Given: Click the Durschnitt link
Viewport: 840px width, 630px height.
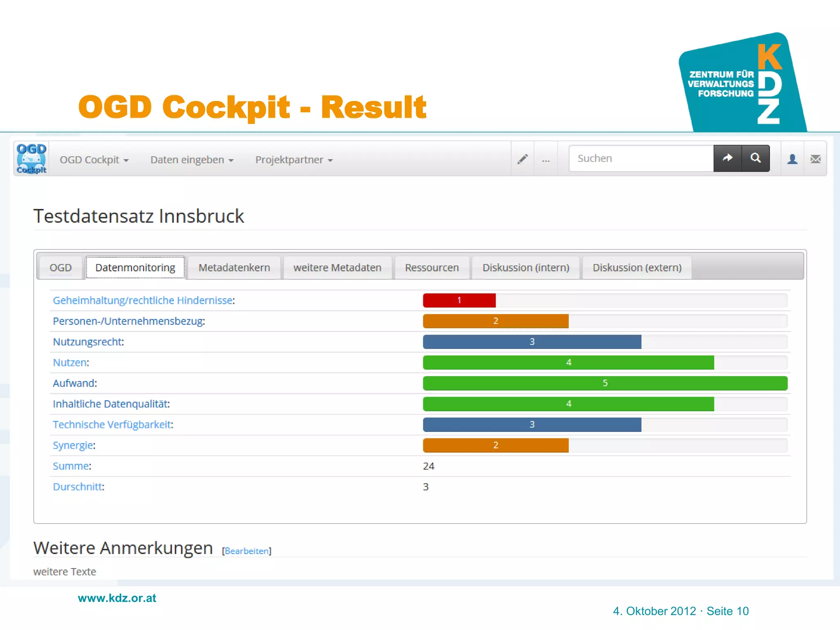Looking at the screenshot, I should pos(78,487).
